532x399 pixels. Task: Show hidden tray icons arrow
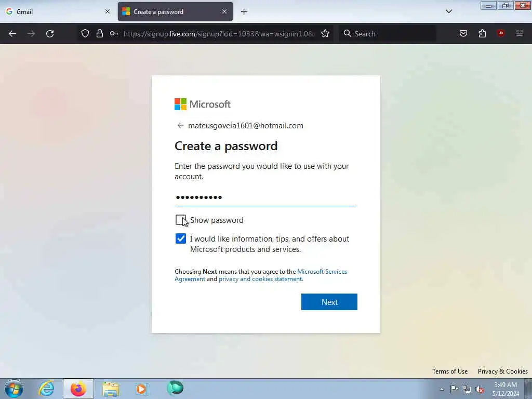(x=442, y=389)
